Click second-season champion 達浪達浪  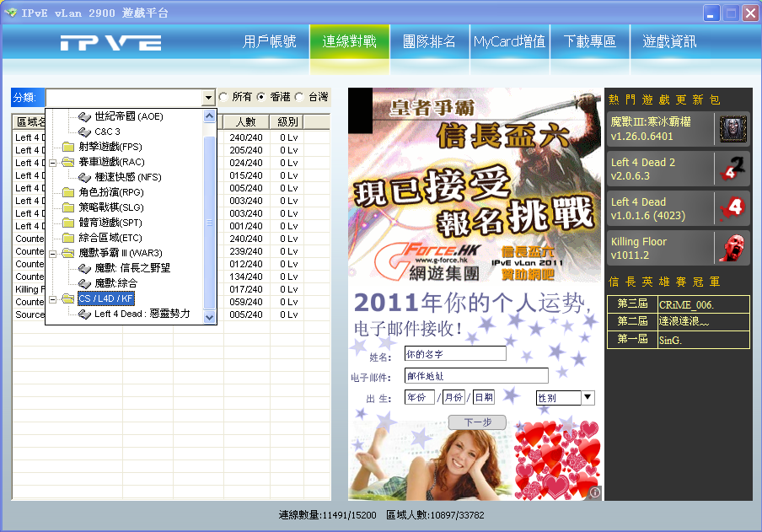tap(684, 321)
